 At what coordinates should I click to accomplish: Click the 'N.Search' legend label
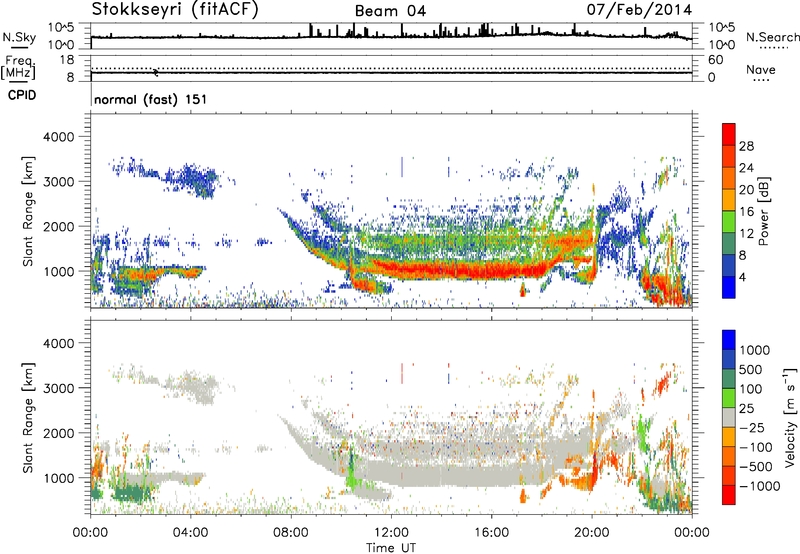(x=772, y=37)
